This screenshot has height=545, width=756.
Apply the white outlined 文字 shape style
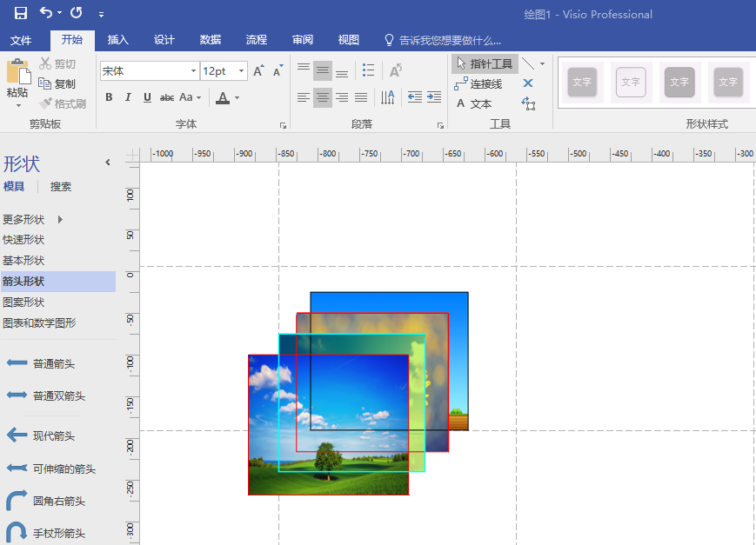(631, 83)
